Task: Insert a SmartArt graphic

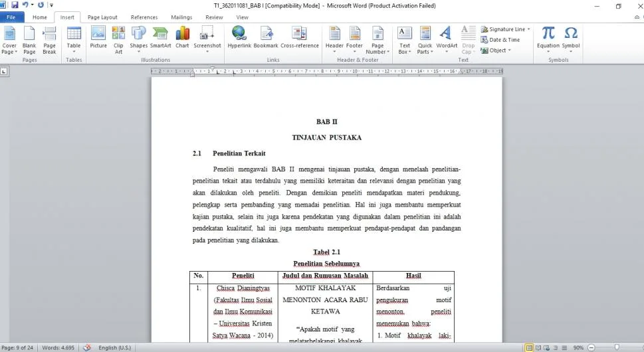Action: pyautogui.click(x=160, y=37)
